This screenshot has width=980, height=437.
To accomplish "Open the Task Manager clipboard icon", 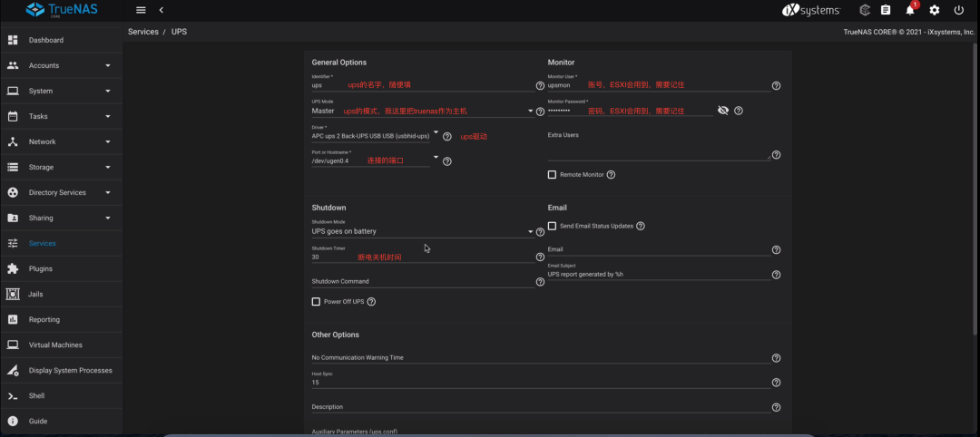I will click(886, 10).
